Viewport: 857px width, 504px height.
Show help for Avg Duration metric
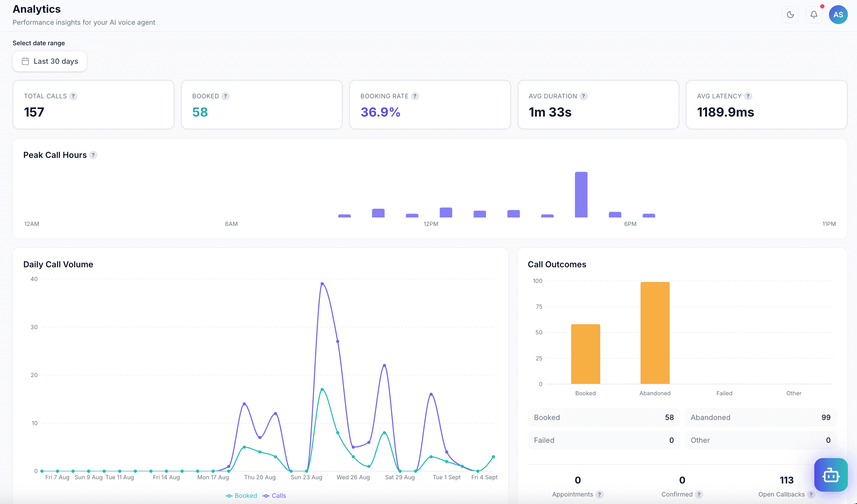pyautogui.click(x=583, y=96)
